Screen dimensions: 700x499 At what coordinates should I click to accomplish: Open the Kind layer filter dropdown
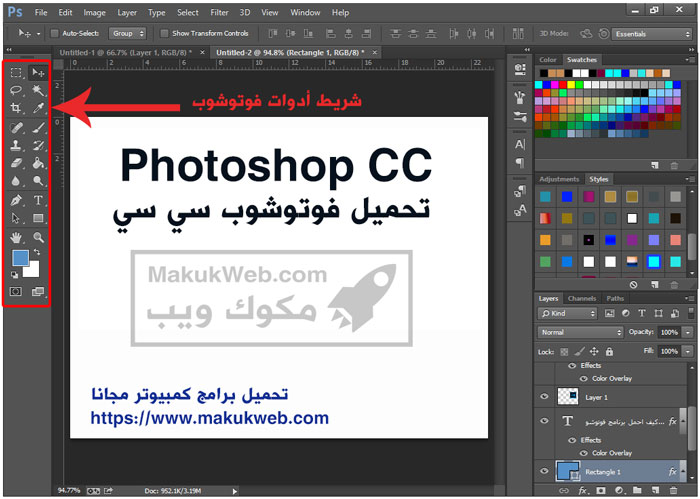(x=567, y=313)
